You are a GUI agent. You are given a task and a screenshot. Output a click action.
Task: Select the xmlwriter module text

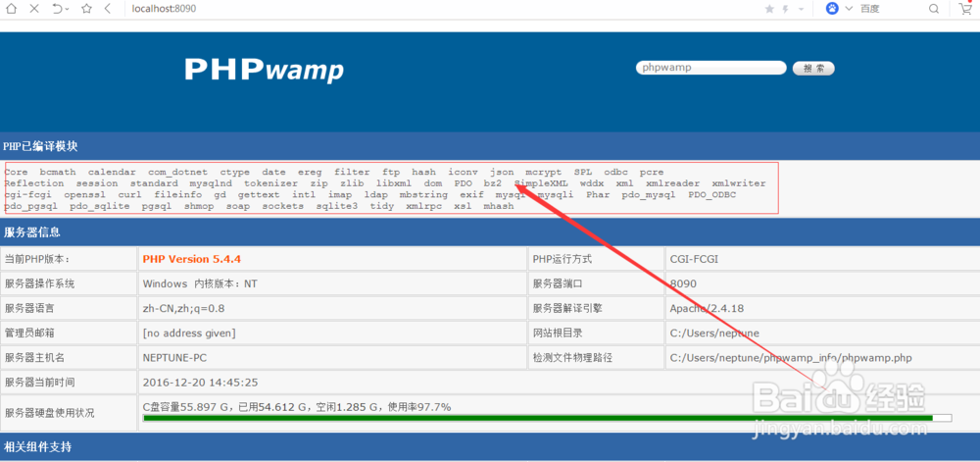click(x=739, y=183)
